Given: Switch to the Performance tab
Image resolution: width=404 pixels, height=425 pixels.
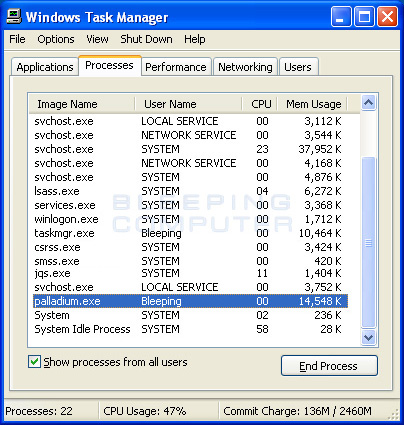Looking at the screenshot, I should point(176,67).
